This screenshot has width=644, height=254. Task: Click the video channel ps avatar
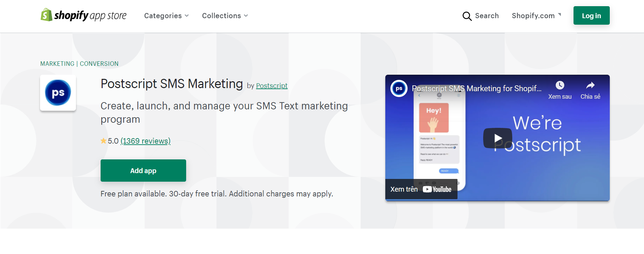399,88
